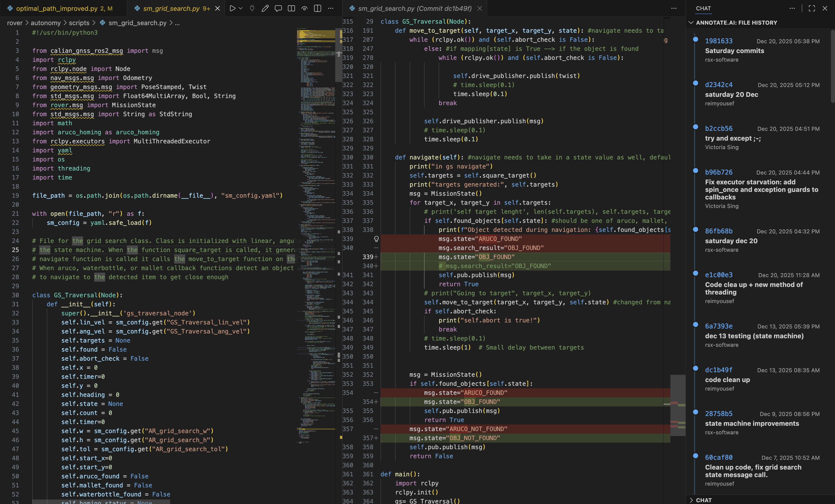Open commit 1981633 link
The image size is (835, 504).
click(718, 41)
